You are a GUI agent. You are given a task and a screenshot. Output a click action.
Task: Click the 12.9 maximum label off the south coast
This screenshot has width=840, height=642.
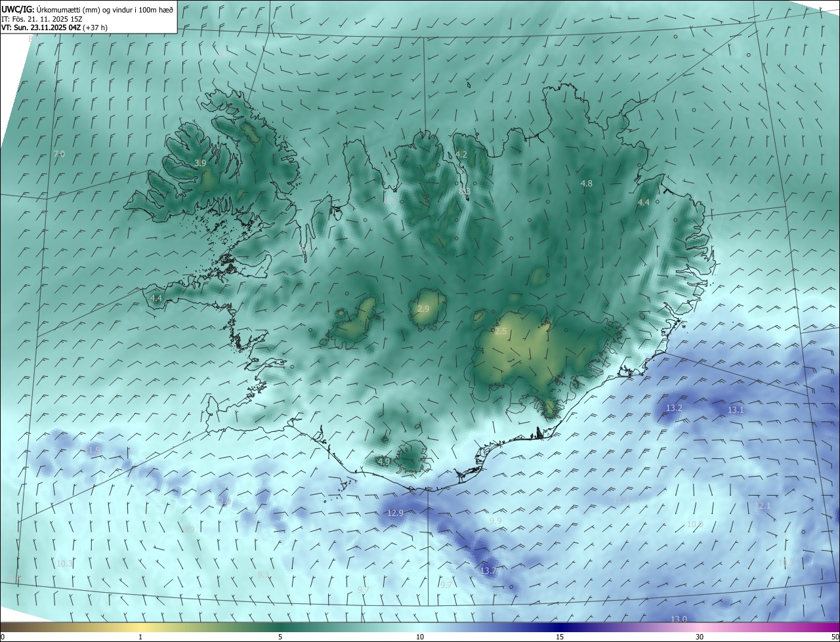[396, 513]
